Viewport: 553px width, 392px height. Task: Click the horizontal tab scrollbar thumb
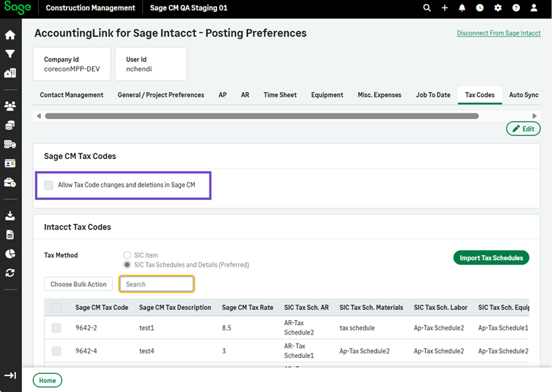point(262,116)
